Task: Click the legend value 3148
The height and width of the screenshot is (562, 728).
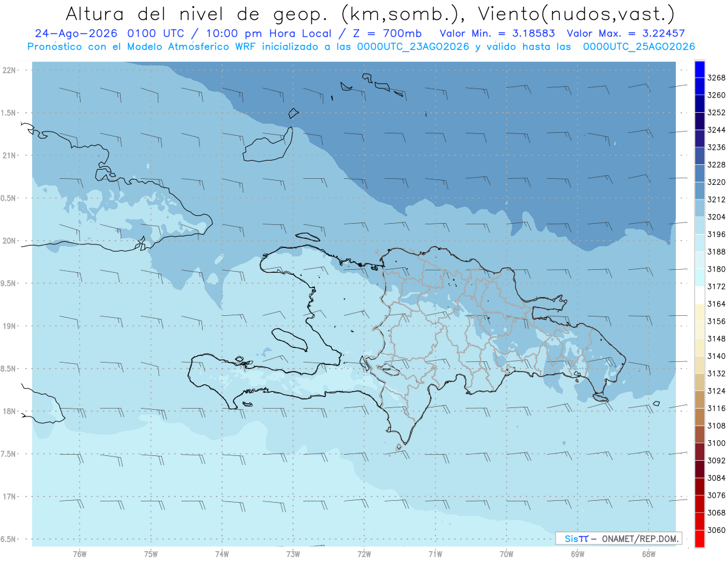Action: coord(716,338)
